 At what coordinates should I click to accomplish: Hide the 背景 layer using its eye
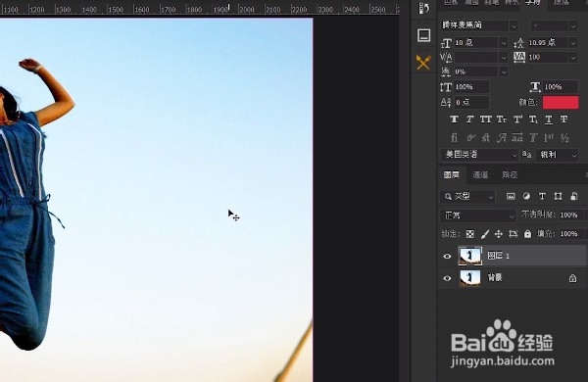pyautogui.click(x=447, y=278)
